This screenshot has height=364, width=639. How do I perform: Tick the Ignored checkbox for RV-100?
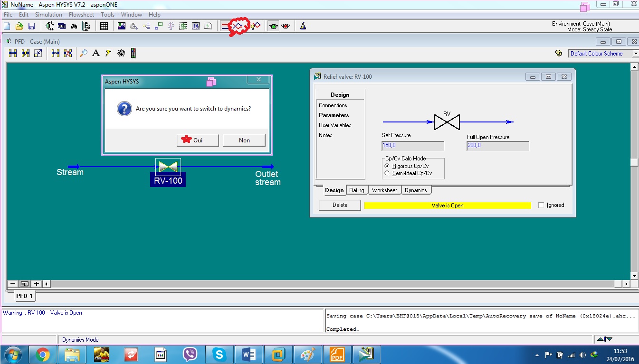(541, 205)
